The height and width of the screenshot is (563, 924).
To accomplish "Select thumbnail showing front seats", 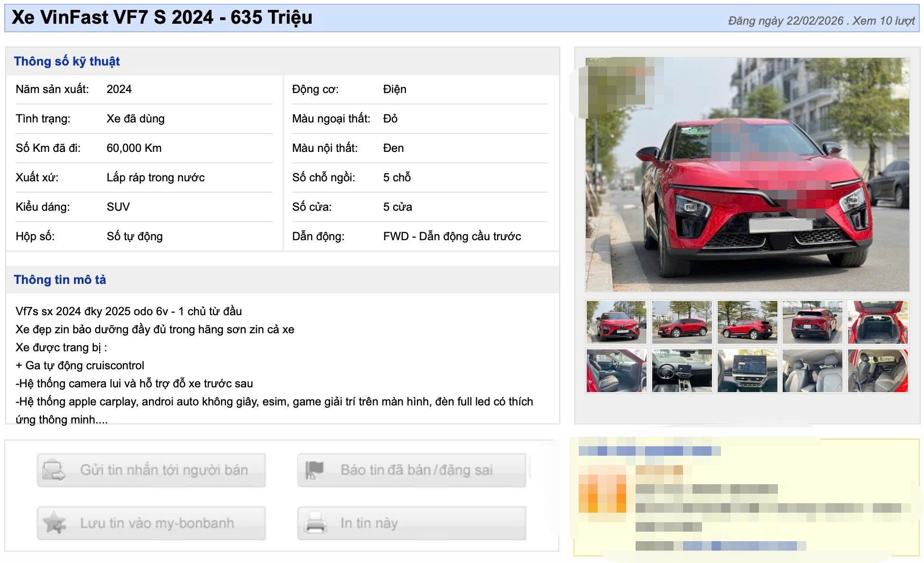I will coord(812,371).
